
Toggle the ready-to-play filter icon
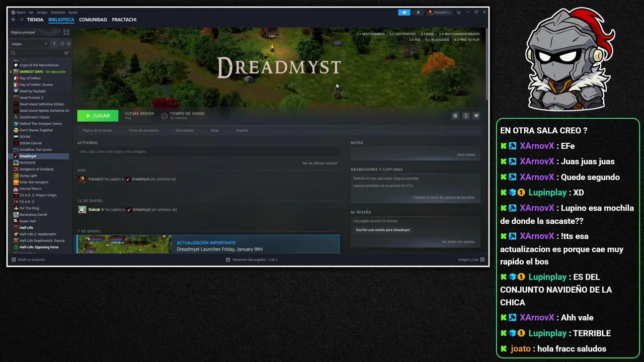68,44
